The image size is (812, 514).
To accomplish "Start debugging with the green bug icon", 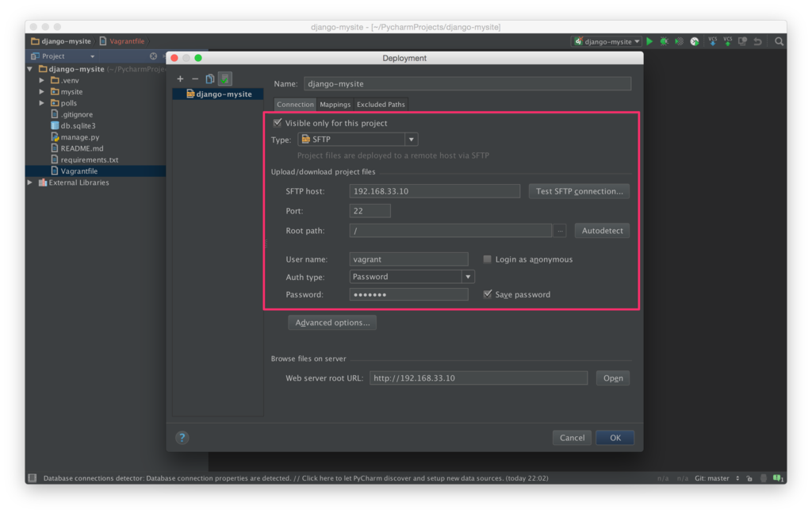I will (665, 41).
